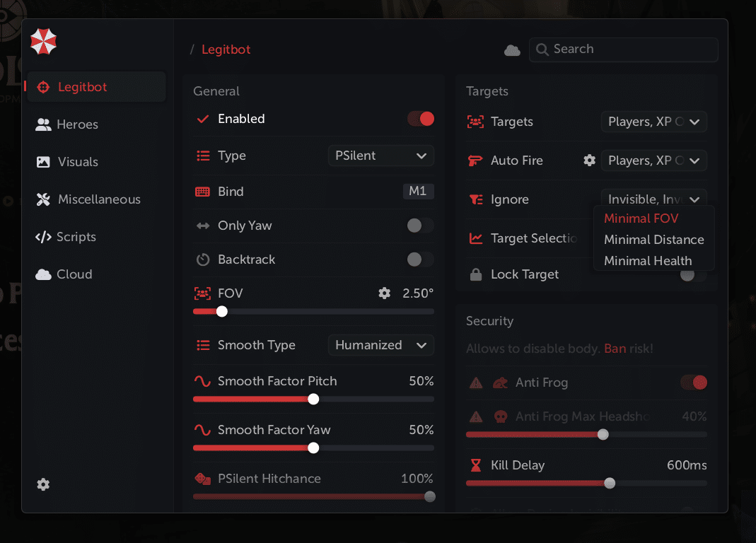
Task: Click the cloud icon beside Search
Action: pos(512,50)
